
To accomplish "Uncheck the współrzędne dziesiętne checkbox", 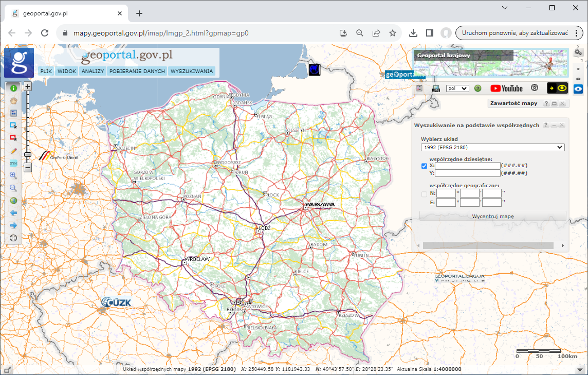I will (424, 166).
